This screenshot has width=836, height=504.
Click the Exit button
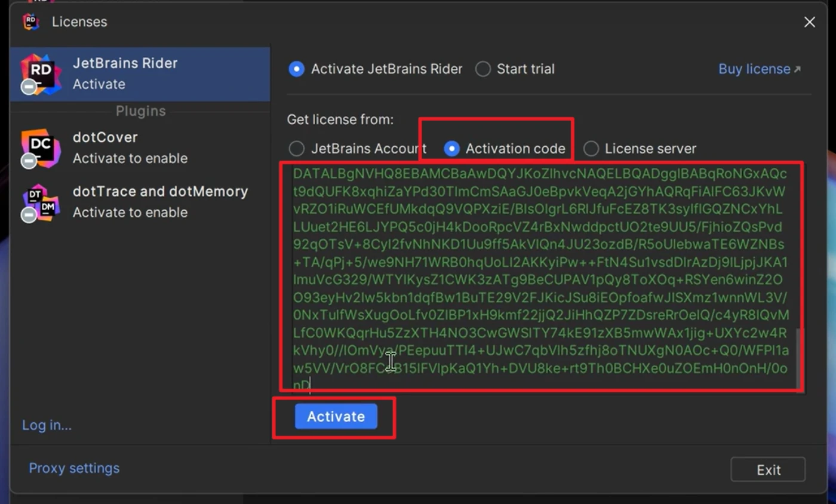[x=768, y=470]
